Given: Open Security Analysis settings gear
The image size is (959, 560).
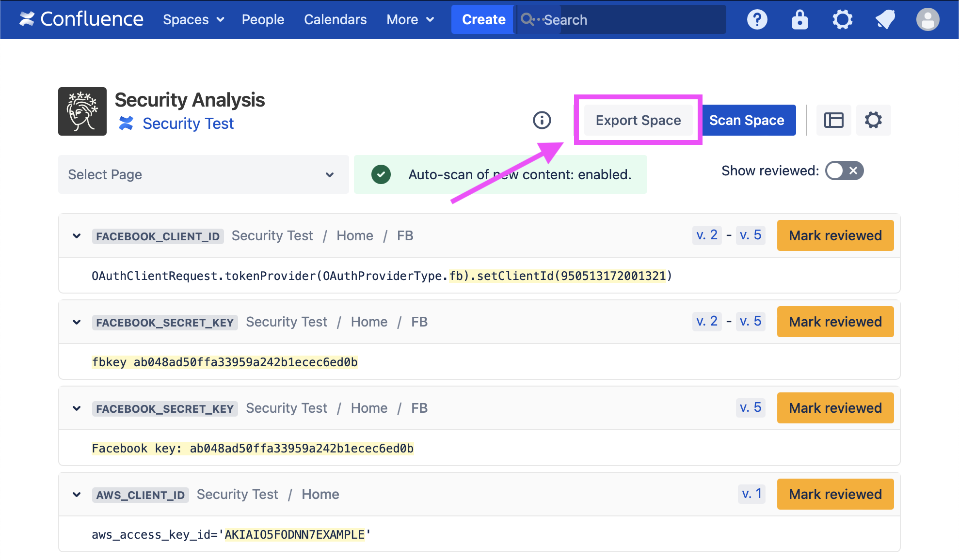Looking at the screenshot, I should pyautogui.click(x=873, y=120).
